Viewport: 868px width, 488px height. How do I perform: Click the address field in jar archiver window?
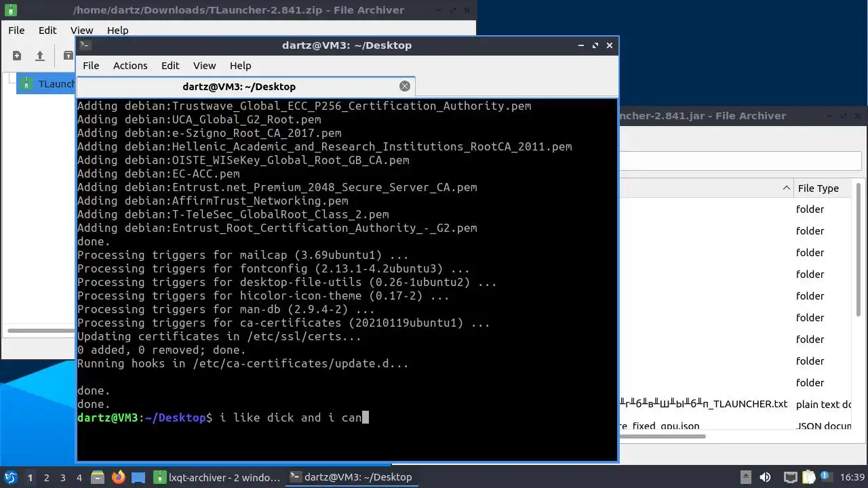click(x=741, y=161)
